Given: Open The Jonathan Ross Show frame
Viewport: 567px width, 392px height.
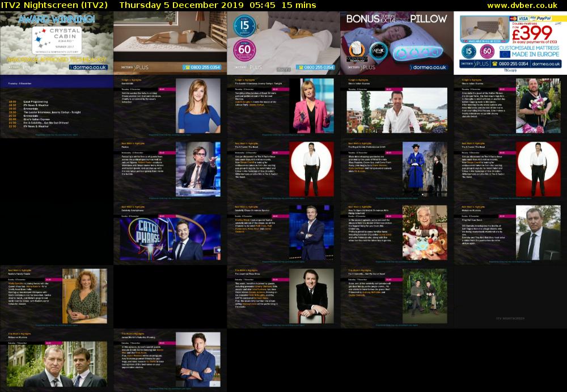Looking at the screenshot, I should (283, 297).
